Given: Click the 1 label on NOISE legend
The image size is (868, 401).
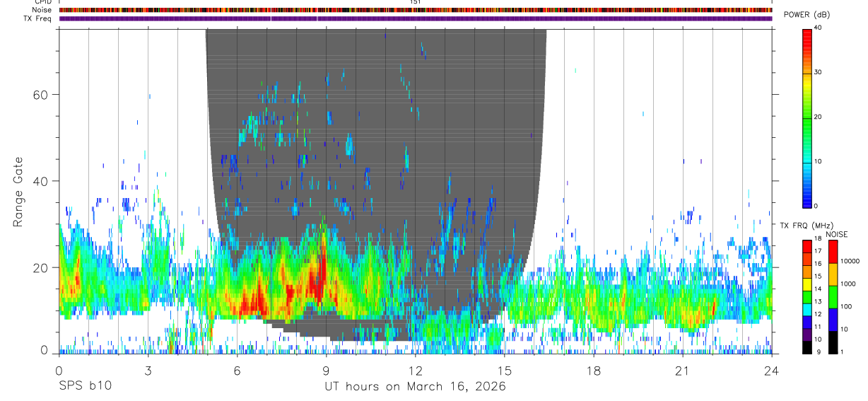Looking at the screenshot, I should (x=842, y=352).
